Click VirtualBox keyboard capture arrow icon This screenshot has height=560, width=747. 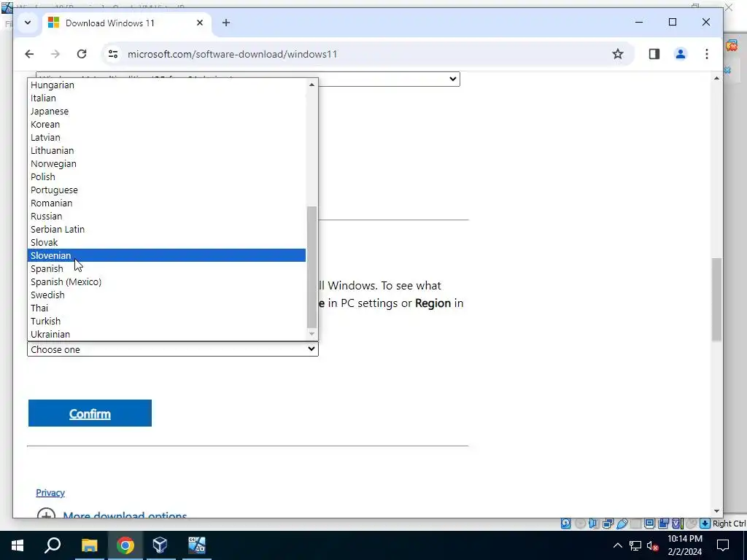click(705, 524)
